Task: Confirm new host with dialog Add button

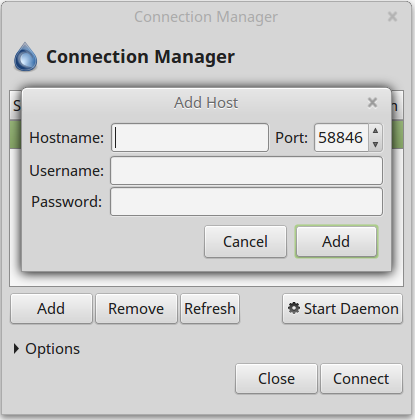Action: [x=336, y=241]
